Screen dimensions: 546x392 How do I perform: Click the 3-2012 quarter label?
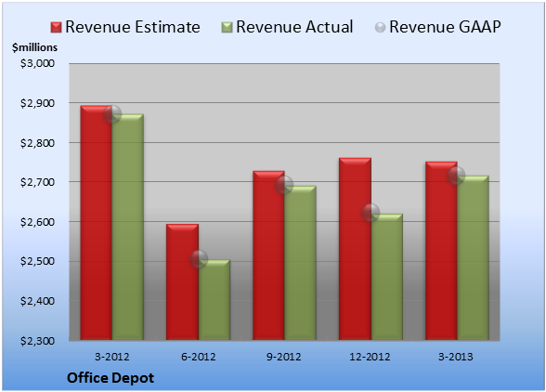point(112,357)
